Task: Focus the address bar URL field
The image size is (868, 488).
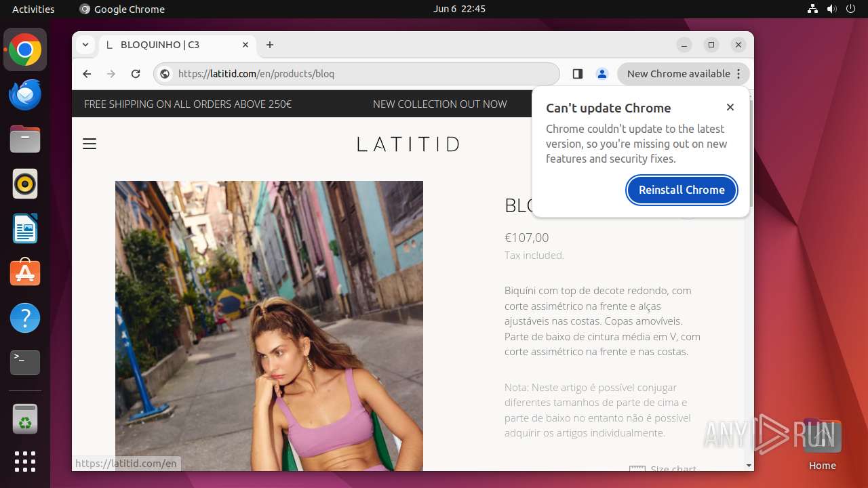Action: pos(356,74)
